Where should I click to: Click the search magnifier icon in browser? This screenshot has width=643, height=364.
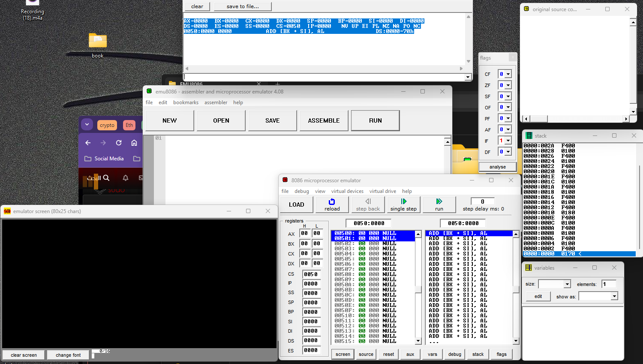pyautogui.click(x=106, y=177)
